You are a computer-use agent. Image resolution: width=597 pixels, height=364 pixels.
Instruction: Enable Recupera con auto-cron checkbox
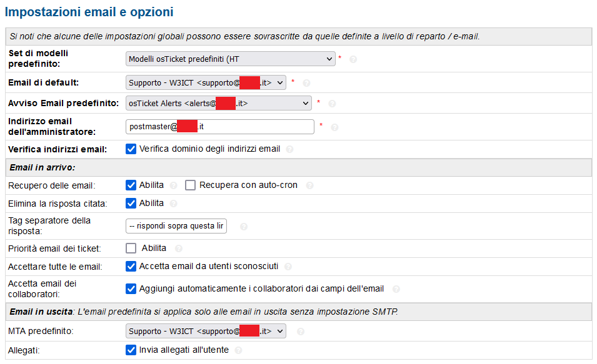click(x=190, y=185)
